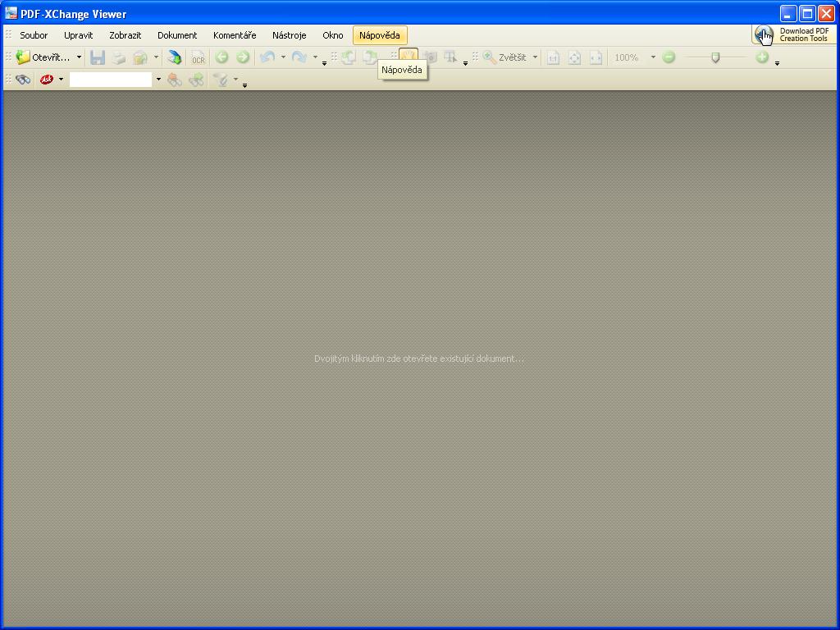
Task: Redo action with the blue forward arrow
Action: coord(299,57)
